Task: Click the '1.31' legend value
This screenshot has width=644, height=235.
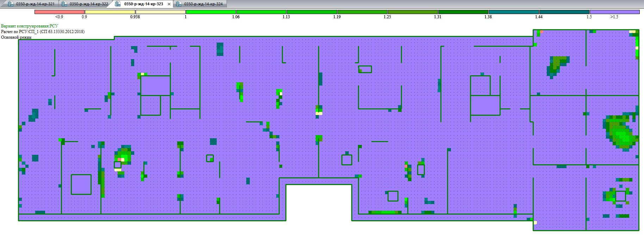Action: click(438, 17)
